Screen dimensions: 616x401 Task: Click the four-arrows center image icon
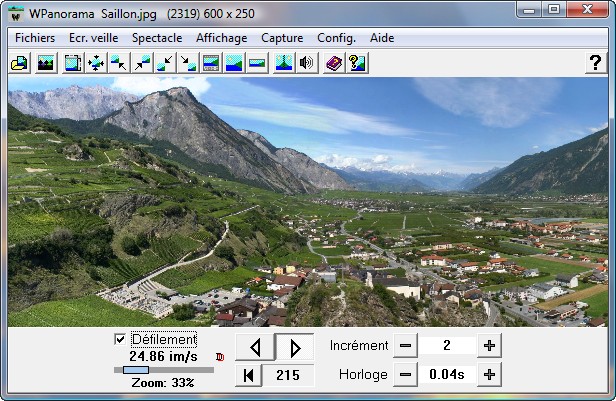point(96,63)
